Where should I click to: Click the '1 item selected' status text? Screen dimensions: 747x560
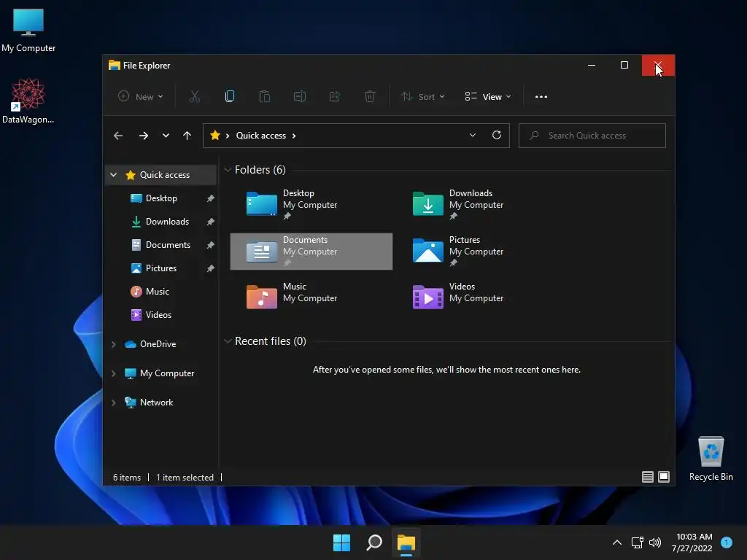tap(185, 477)
